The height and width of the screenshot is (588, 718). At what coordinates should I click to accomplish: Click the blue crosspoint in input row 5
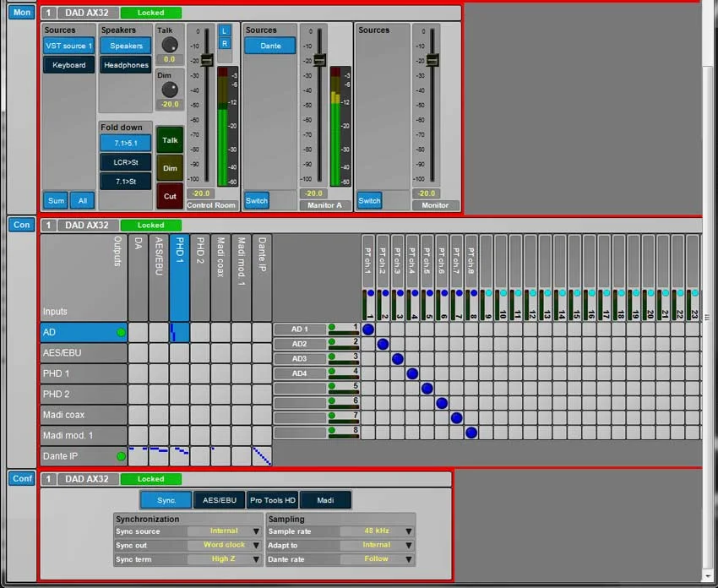tap(427, 389)
